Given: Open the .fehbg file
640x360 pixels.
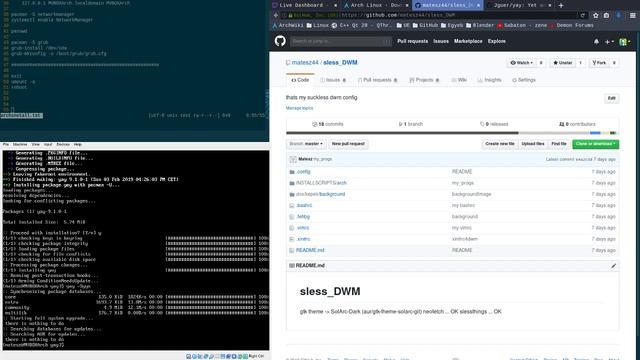Looking at the screenshot, I should tap(303, 217).
